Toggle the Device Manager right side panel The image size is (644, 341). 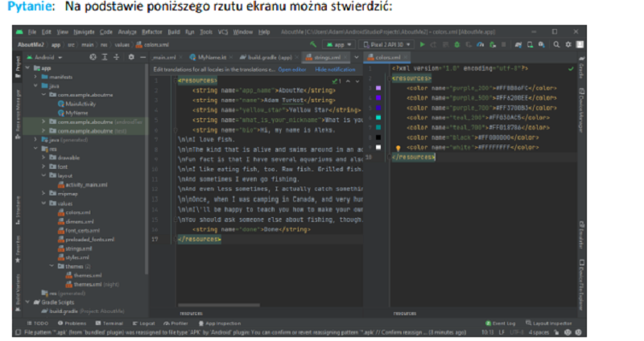(x=581, y=110)
